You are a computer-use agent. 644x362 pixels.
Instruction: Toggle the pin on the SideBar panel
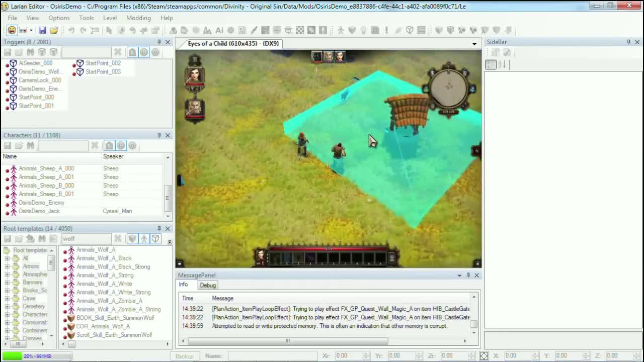(x=628, y=42)
